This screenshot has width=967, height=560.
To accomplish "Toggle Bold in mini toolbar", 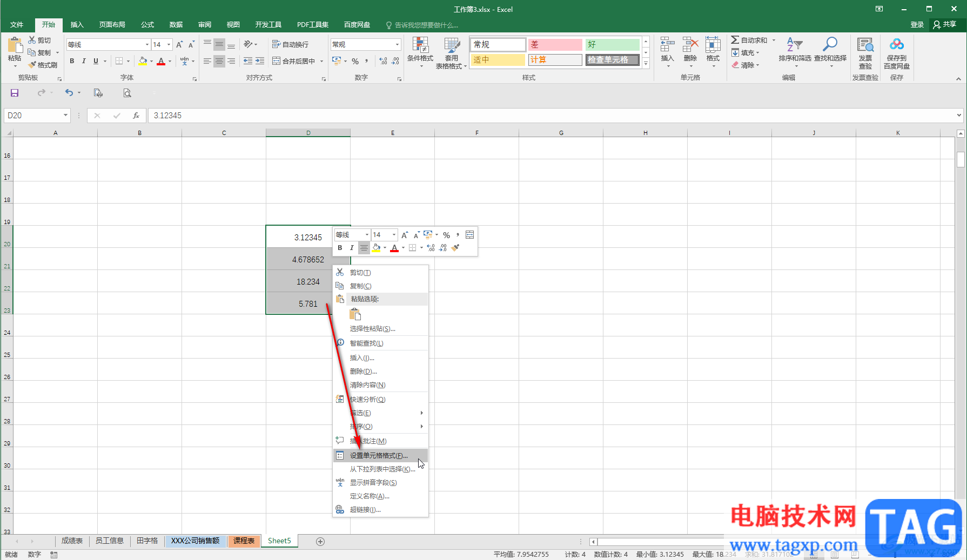I will (x=340, y=248).
